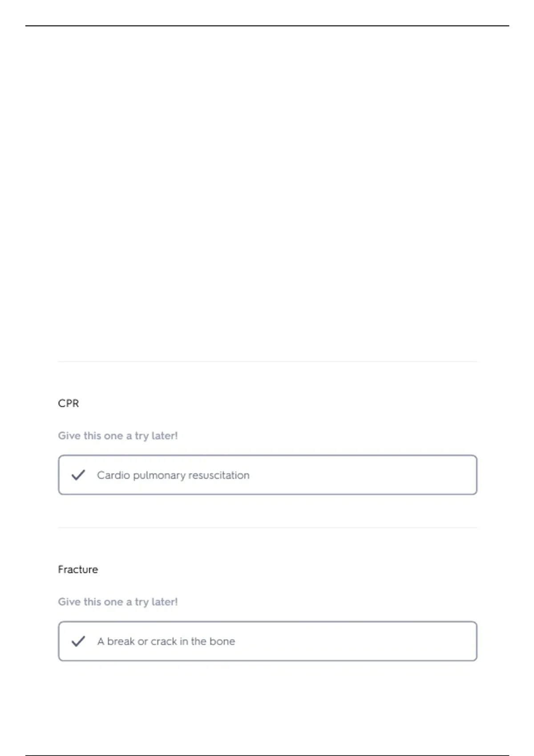This screenshot has width=534, height=756.
Task: Click the Fracture term heading
Action: tap(78, 570)
